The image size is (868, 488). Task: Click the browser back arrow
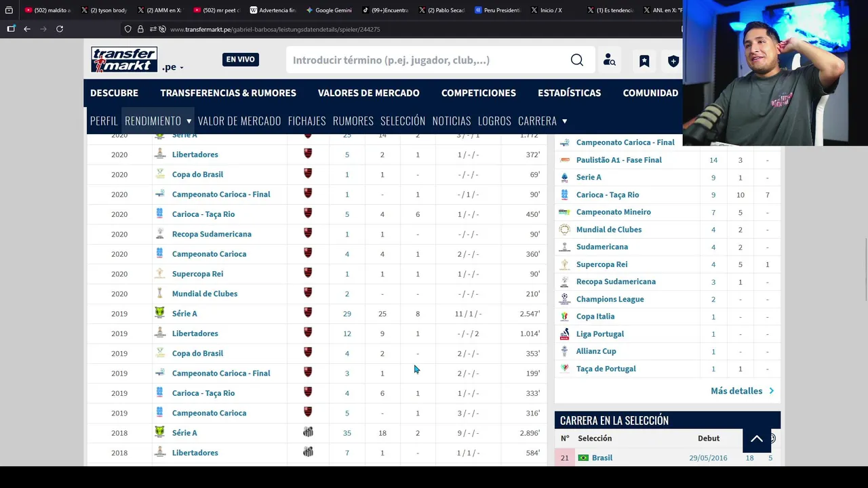pos(27,29)
